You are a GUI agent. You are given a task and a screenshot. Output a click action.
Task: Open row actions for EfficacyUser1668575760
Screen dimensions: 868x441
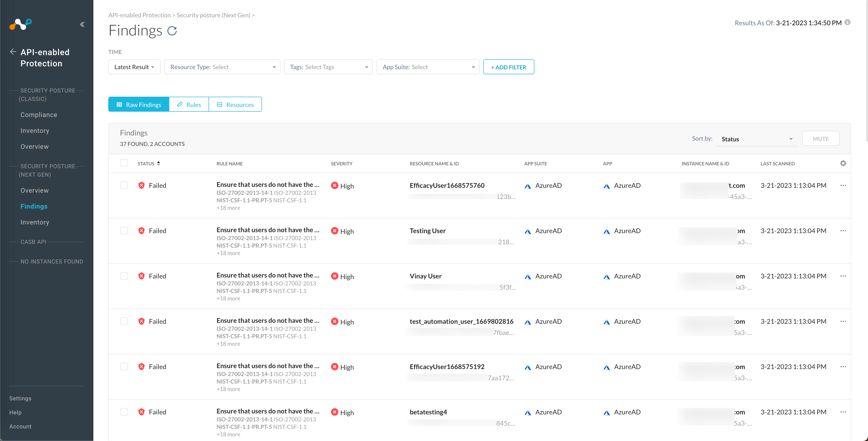[843, 185]
